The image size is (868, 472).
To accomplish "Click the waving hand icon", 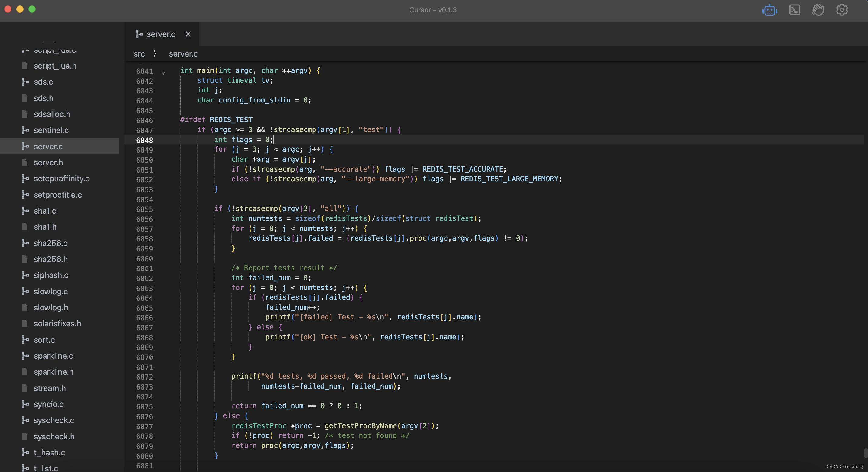I will 818,10.
